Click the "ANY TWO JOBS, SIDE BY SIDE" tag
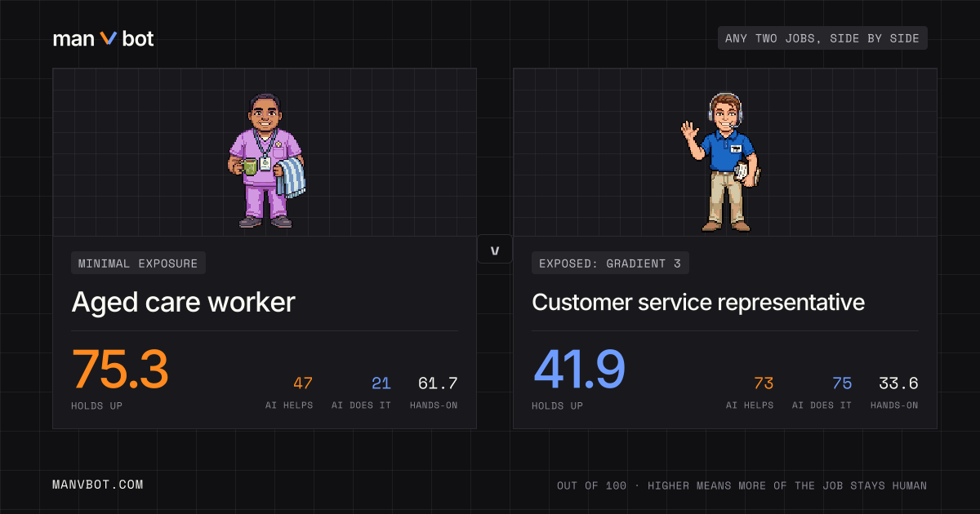This screenshot has height=514, width=980. (822, 38)
